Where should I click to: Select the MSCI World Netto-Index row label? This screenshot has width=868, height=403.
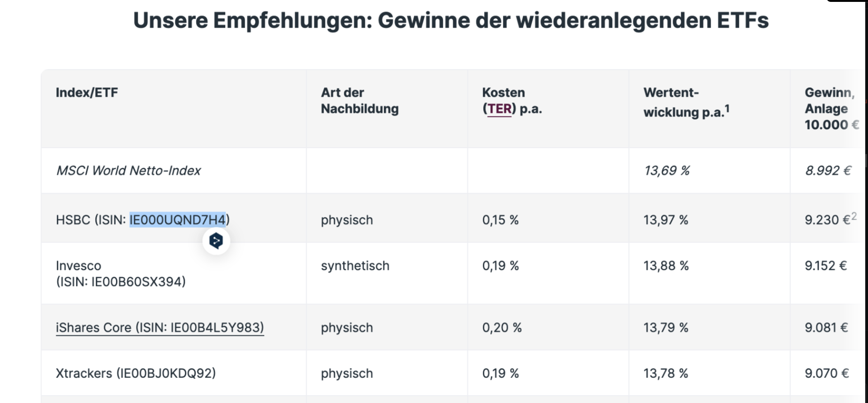pos(128,170)
